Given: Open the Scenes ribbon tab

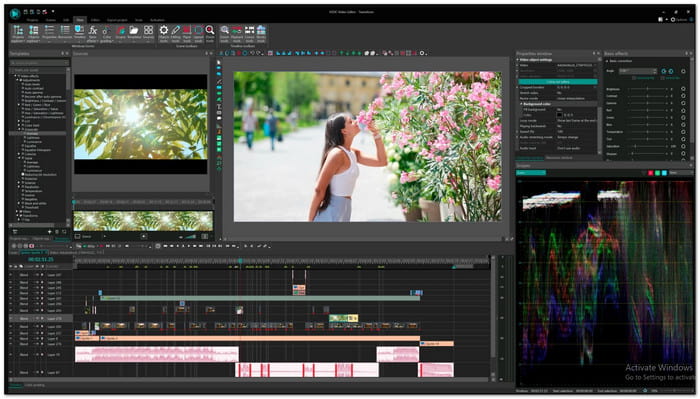Looking at the screenshot, I should tap(50, 20).
